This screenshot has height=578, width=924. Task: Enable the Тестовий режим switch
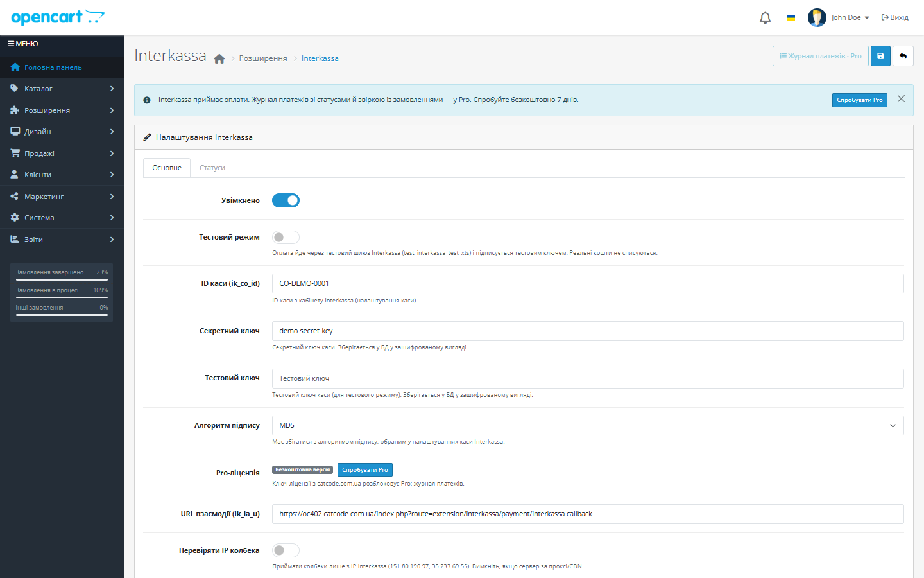click(x=286, y=237)
